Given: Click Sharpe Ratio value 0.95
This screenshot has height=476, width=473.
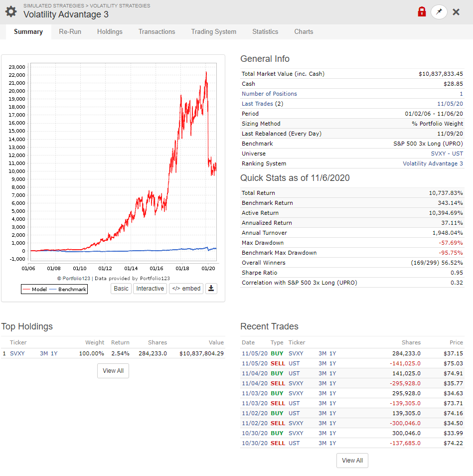Looking at the screenshot, I should (457, 273).
